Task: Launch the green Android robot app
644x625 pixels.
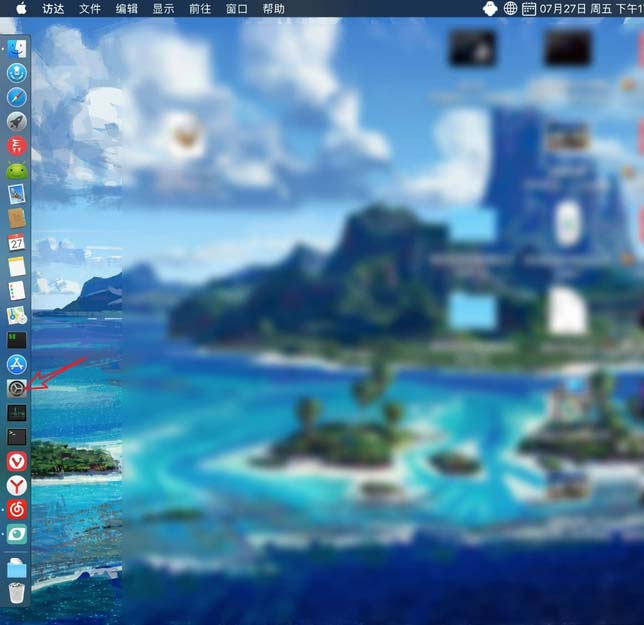Action: 17,170
